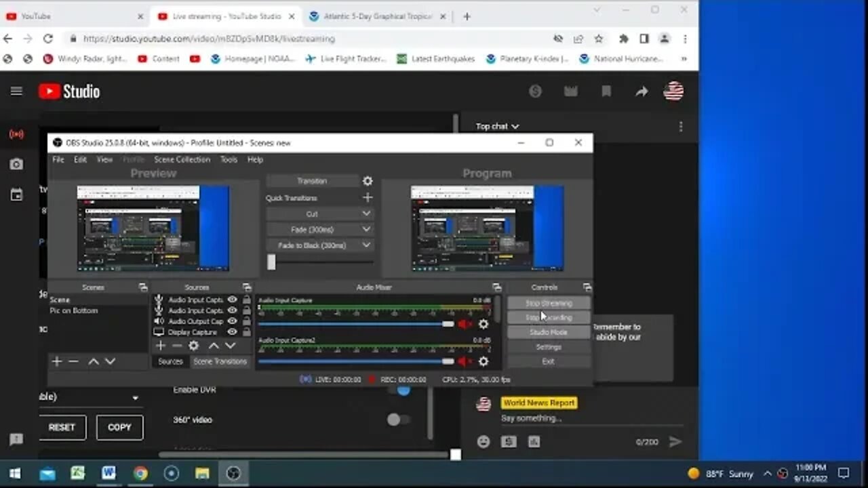Open source properties gear in Sources dock
Screen dimensions: 868x488
(x=194, y=346)
